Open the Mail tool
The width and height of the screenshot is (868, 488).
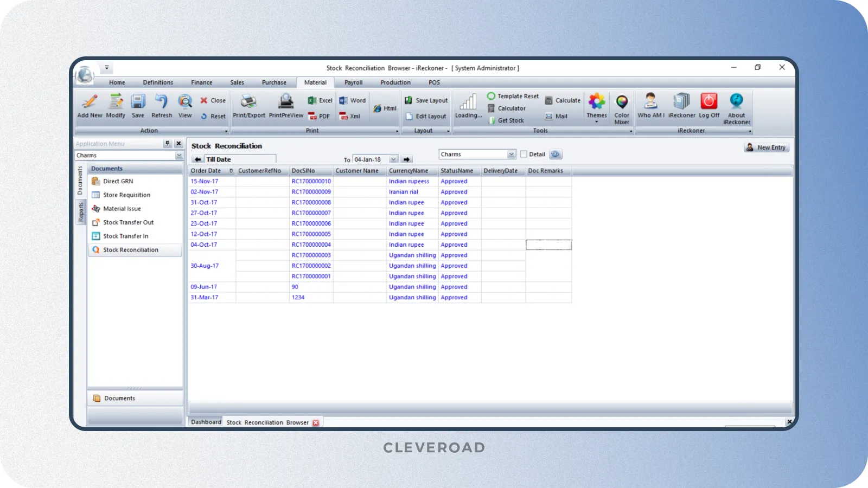[556, 116]
